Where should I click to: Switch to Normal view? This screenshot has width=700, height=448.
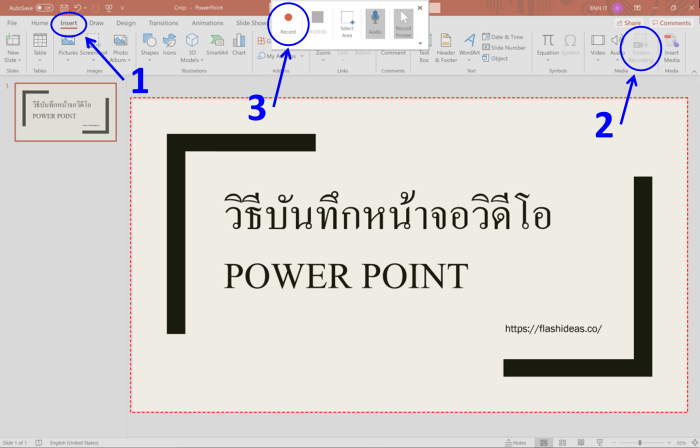[x=543, y=443]
